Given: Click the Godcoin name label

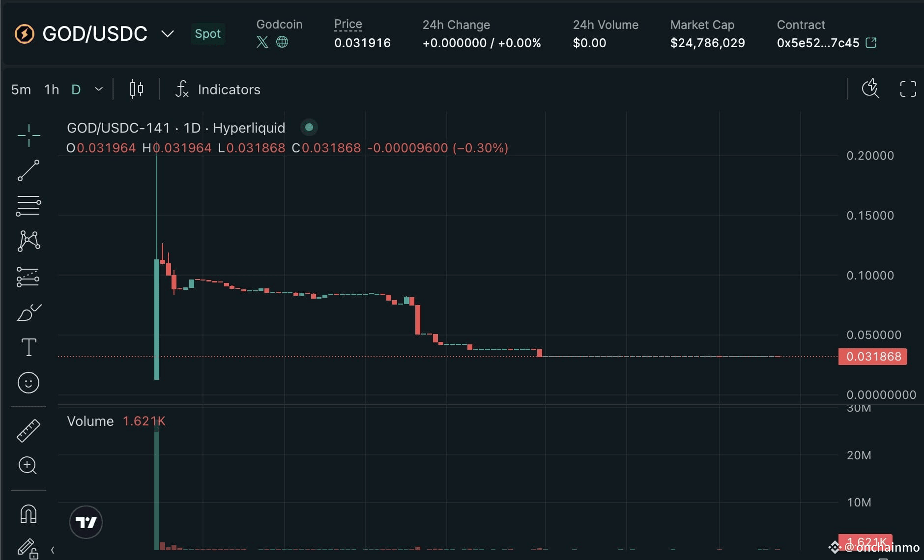Looking at the screenshot, I should 279,24.
